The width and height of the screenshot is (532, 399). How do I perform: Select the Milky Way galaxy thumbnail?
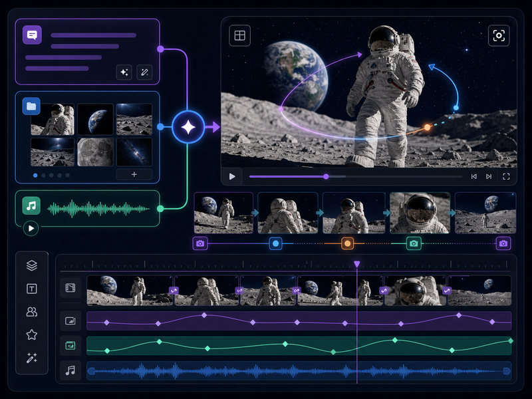point(134,152)
